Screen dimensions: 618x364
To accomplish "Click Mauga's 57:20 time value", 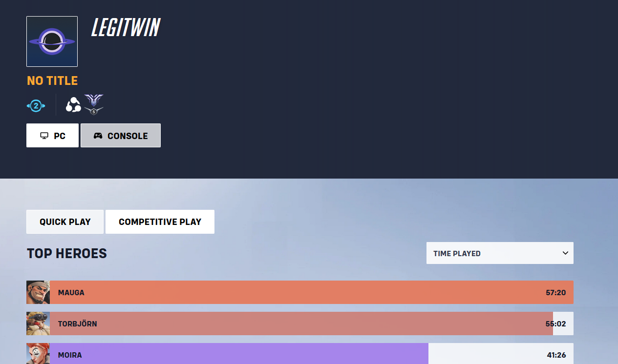I will point(556,293).
